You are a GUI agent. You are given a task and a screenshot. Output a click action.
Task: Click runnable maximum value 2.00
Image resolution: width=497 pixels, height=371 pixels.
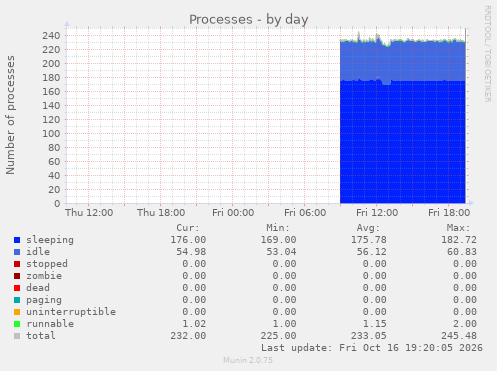coord(465,324)
